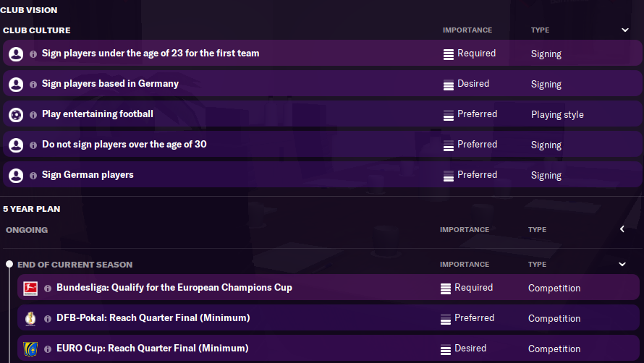The image size is (644, 363).
Task: Click the Bundesliga competition logo icon
Action: 30,288
